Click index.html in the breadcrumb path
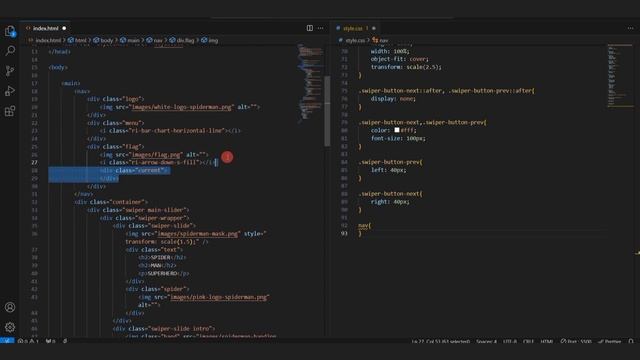This screenshot has height=360, width=640. point(48,40)
